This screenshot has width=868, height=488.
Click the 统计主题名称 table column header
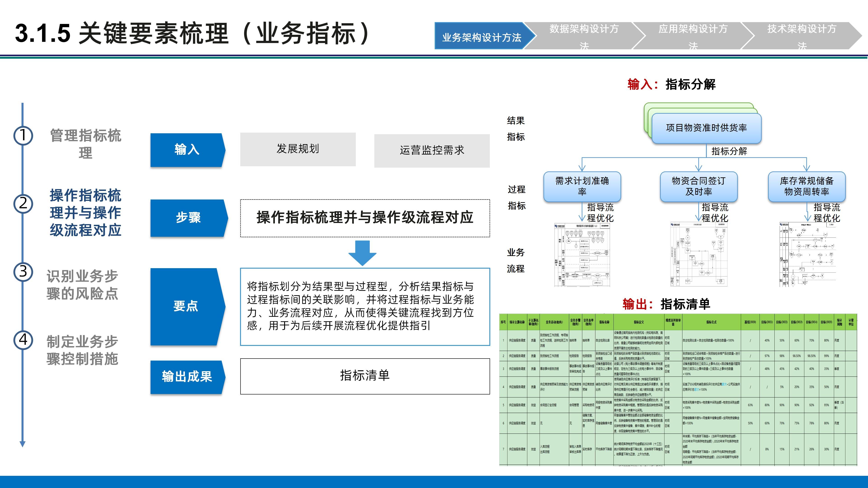click(x=517, y=322)
